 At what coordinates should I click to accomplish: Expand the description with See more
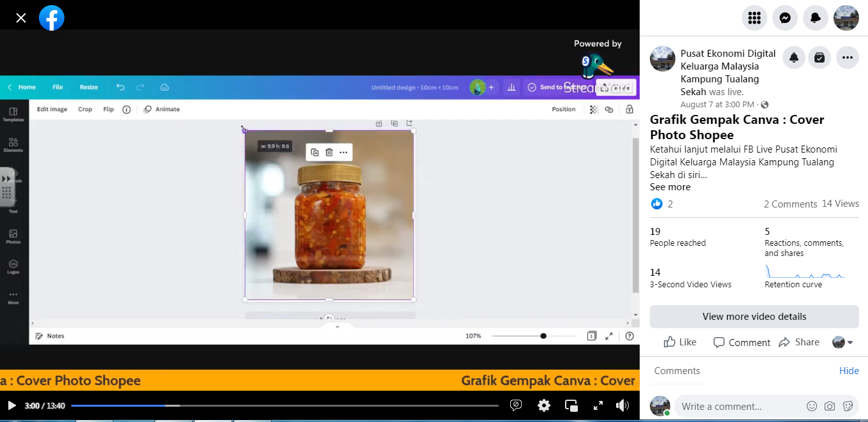pyautogui.click(x=670, y=187)
